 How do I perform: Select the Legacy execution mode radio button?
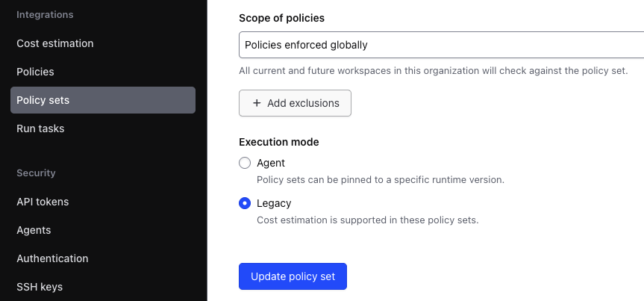click(x=244, y=203)
